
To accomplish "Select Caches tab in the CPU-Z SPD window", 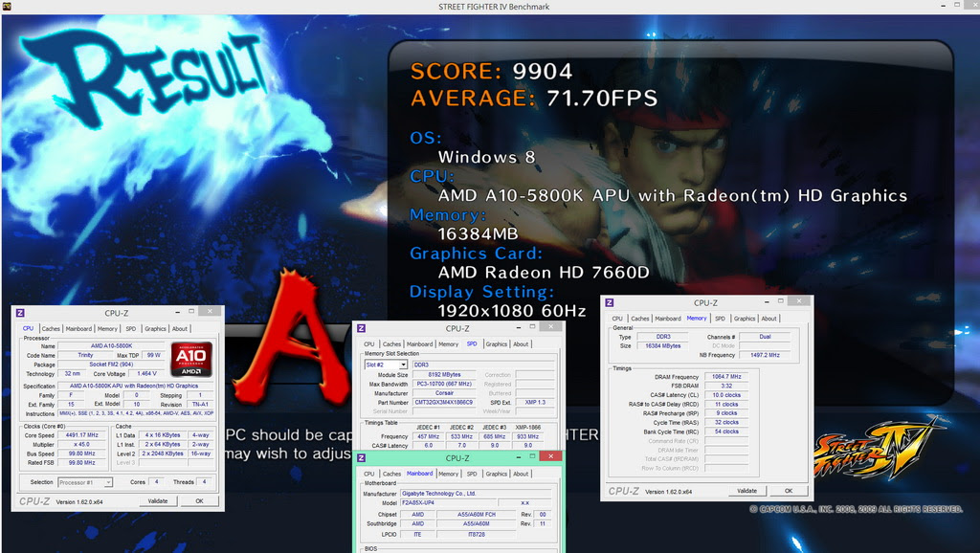I will coord(391,344).
